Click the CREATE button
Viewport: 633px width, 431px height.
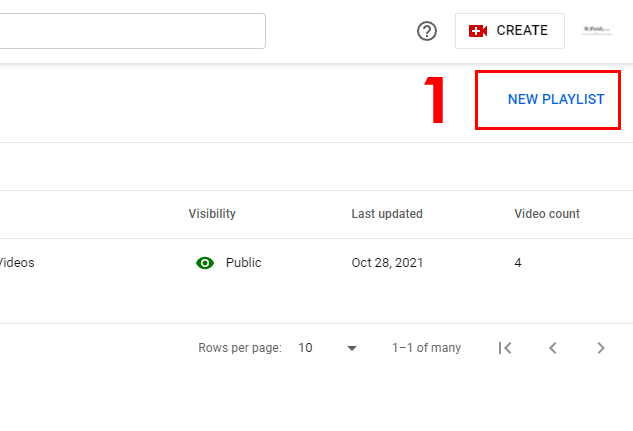tap(510, 31)
